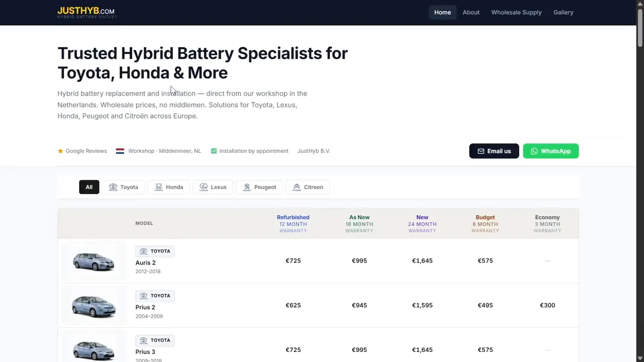644x362 pixels.
Task: Filter by Toyota brand
Action: tap(124, 187)
